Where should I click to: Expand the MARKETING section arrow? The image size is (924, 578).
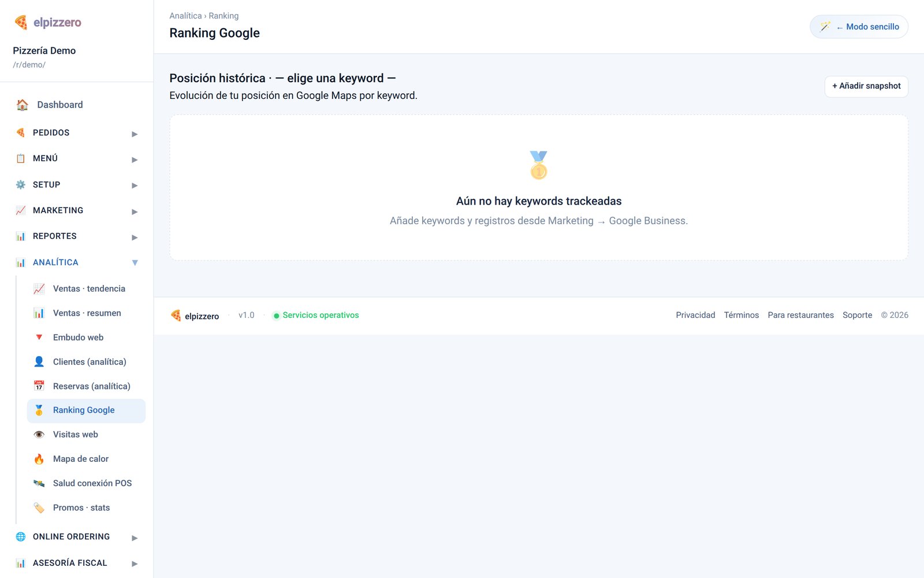pos(135,212)
